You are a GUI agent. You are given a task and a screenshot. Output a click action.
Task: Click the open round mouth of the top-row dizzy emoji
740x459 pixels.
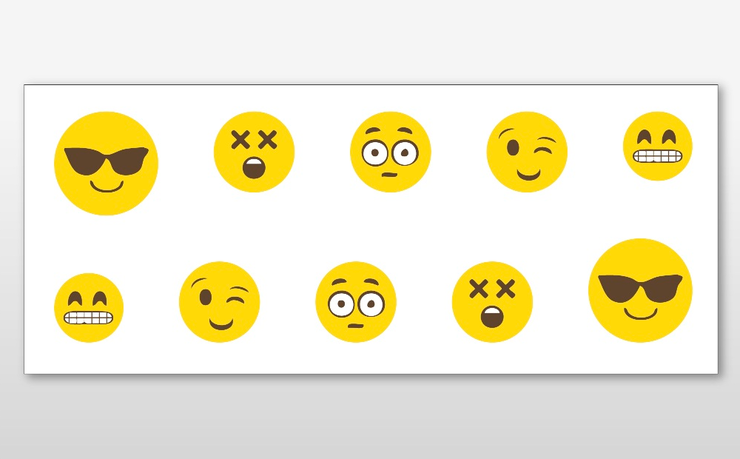pos(254,168)
